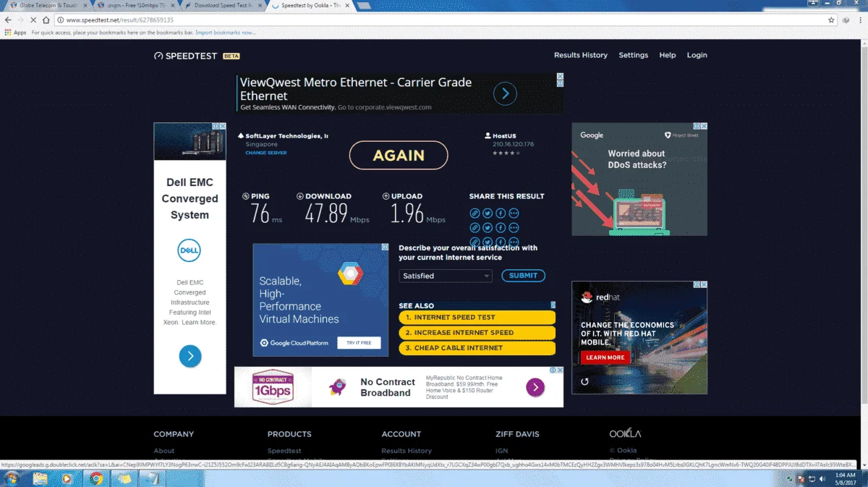The height and width of the screenshot is (487, 868).
Task: Click the No Contract Broadband ad arrow
Action: pyautogui.click(x=535, y=387)
